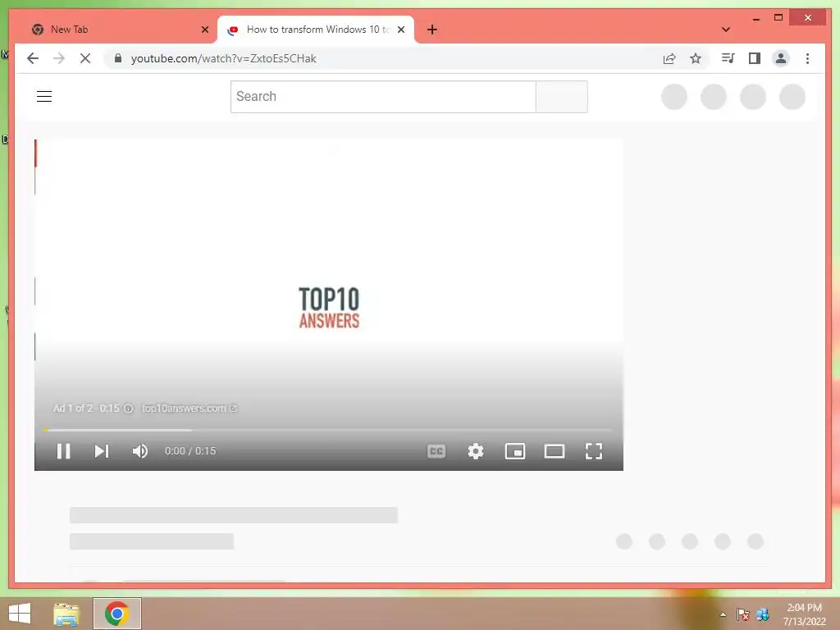This screenshot has height=630, width=840.
Task: Go back to previous page
Action: 33,58
